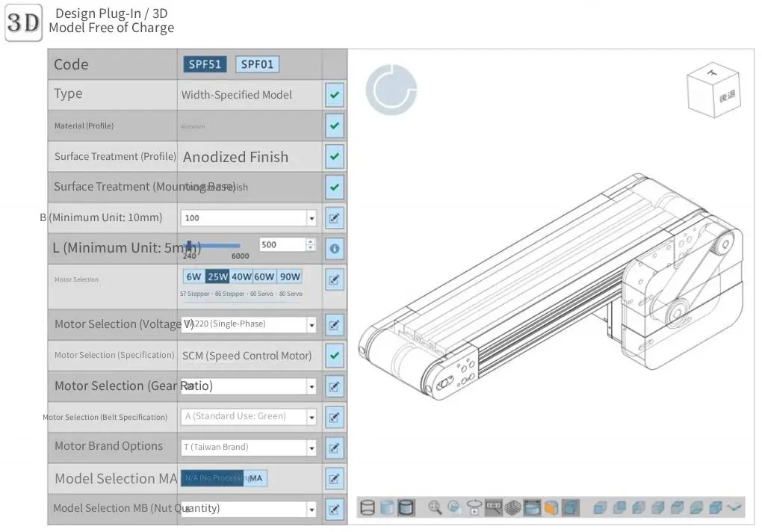This screenshot has height=532, width=762.
Task: Enable wireframe mesh display mode
Action: tap(512, 507)
